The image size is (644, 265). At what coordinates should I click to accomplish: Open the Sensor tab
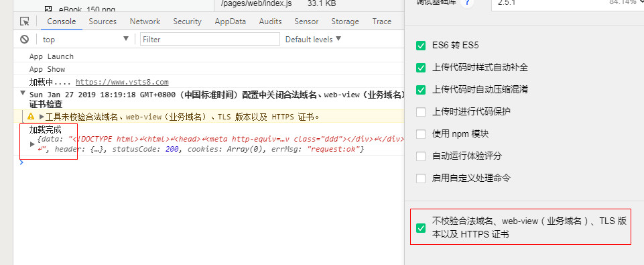(x=306, y=21)
